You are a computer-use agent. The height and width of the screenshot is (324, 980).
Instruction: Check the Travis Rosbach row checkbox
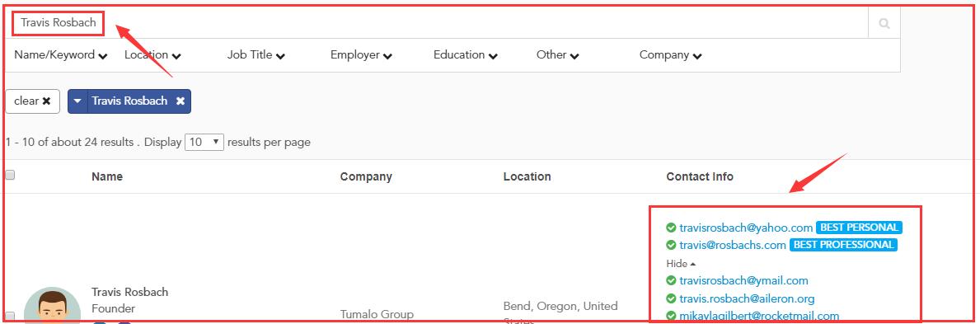coord(9,316)
